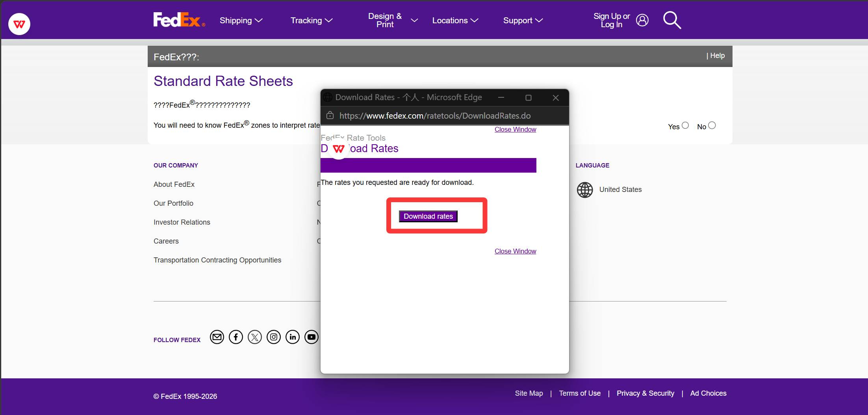Click the globe favicon in popup title bar
This screenshot has height=415, width=868.
point(328,97)
